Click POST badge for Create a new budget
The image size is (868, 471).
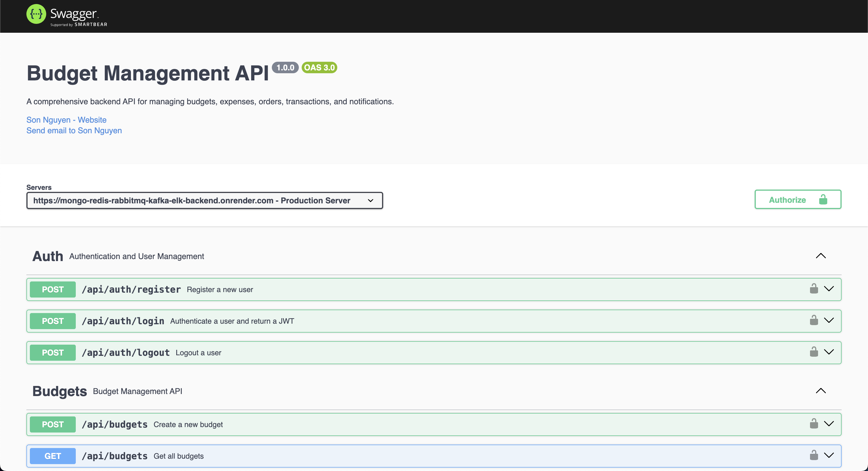[53, 424]
